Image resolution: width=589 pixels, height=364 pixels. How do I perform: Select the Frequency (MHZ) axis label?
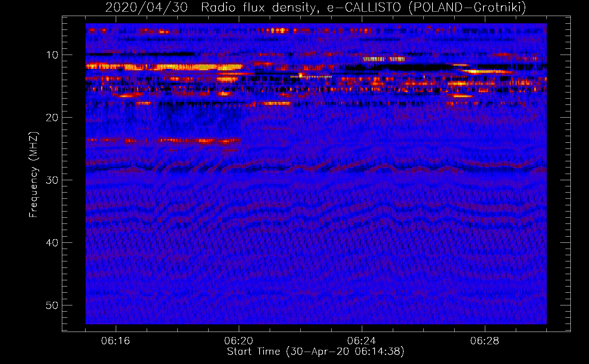33,175
